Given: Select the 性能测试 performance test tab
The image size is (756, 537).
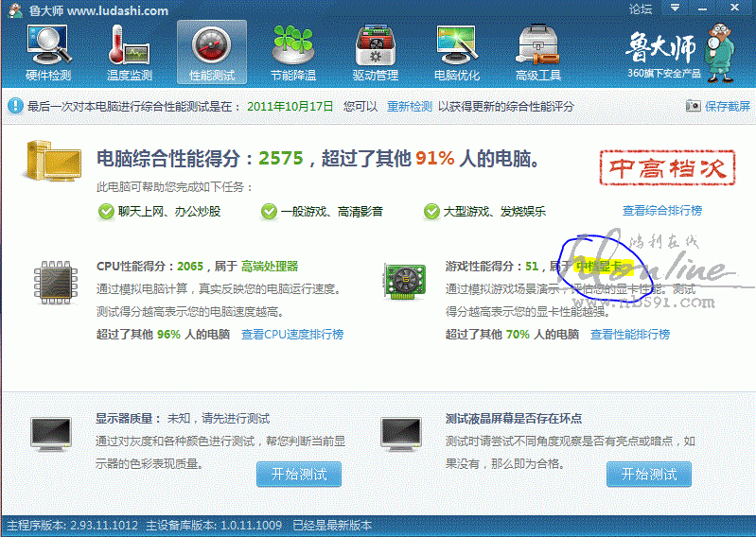Looking at the screenshot, I should (212, 53).
